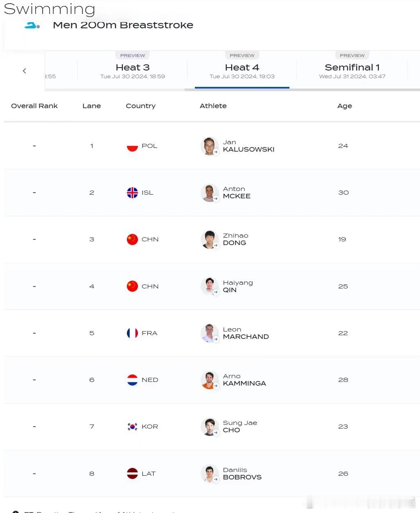The width and height of the screenshot is (420, 513).
Task: Open Jan Kalusowski's profile photo
Action: pyautogui.click(x=210, y=146)
